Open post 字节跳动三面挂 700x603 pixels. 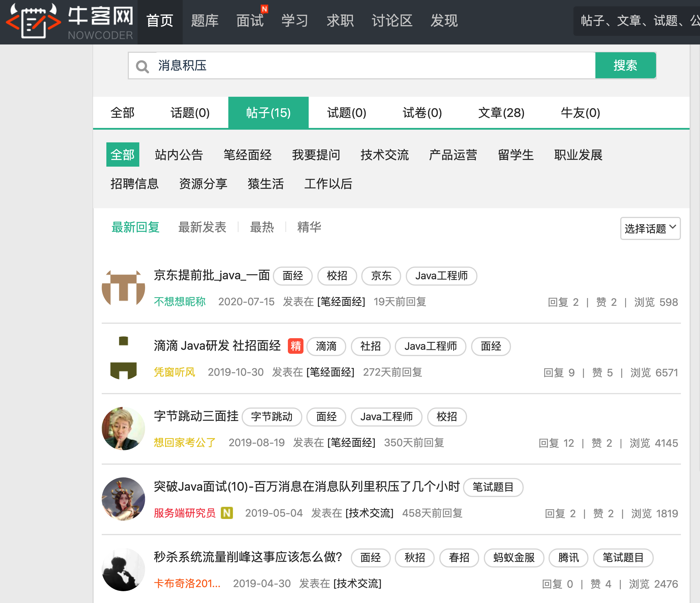(x=196, y=416)
